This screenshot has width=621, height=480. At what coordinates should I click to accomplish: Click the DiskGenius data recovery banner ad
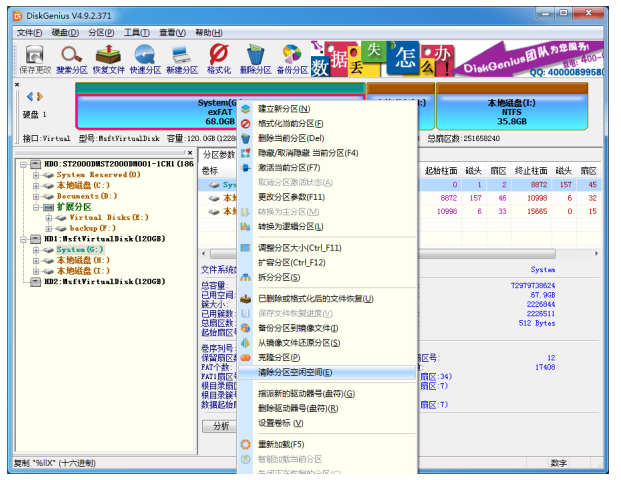coord(457,59)
